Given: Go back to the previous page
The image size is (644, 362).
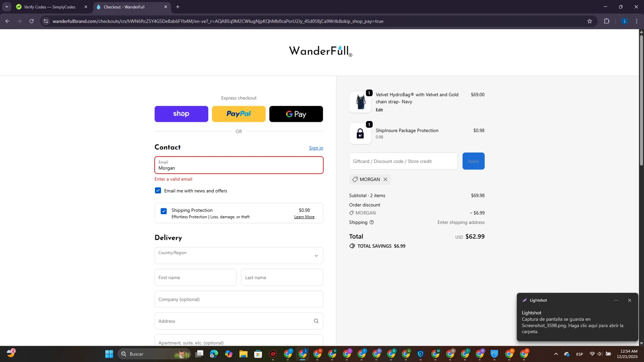Looking at the screenshot, I should (7, 21).
